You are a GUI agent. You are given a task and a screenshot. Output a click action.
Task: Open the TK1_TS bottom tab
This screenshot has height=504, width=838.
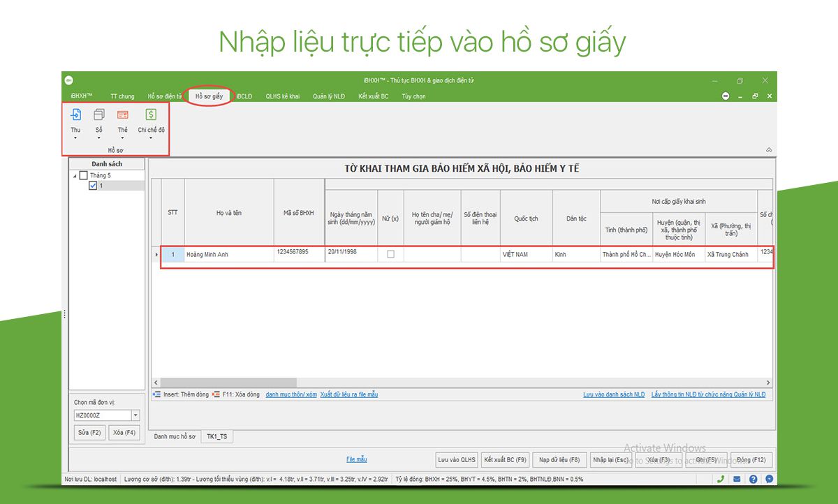(217, 436)
